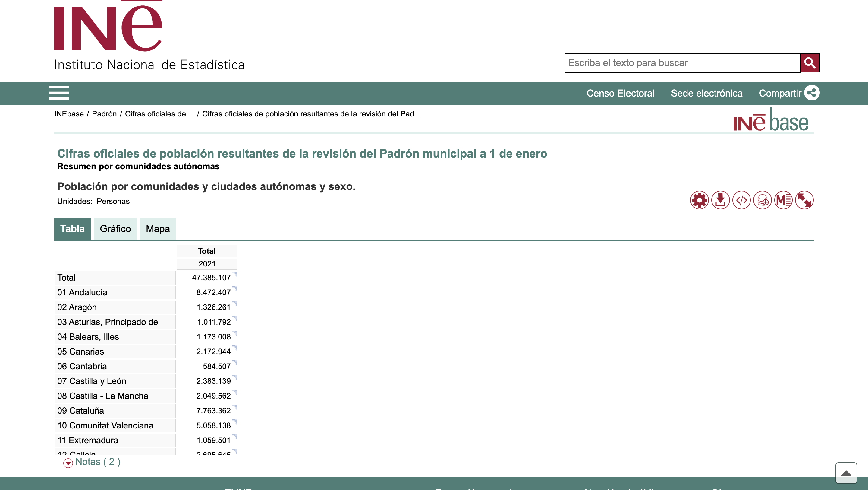Click the Compartir share icon
This screenshot has height=490, width=868.
[812, 93]
